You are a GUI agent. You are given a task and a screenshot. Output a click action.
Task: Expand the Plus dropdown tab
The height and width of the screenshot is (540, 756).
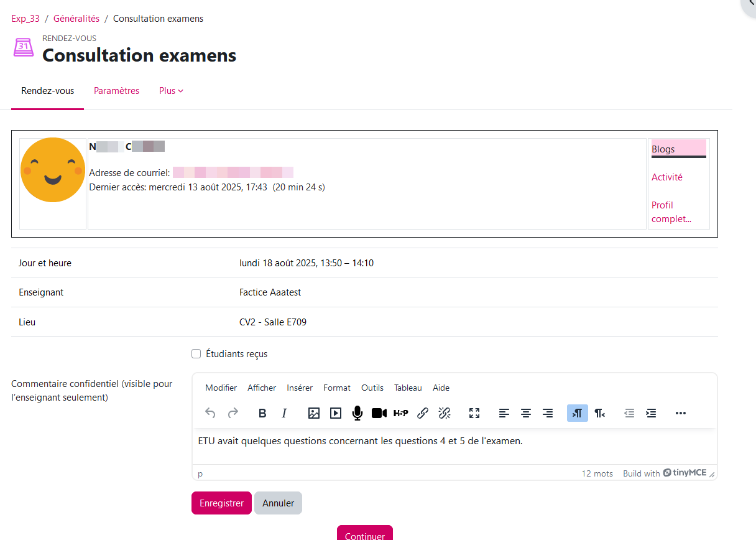171,91
